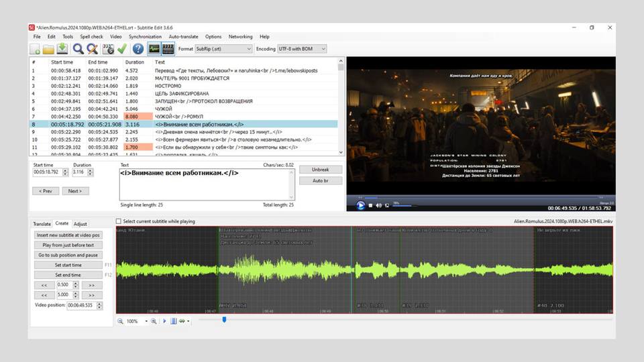Open the Encoding UTF-8 with BOM dropdown

302,49
